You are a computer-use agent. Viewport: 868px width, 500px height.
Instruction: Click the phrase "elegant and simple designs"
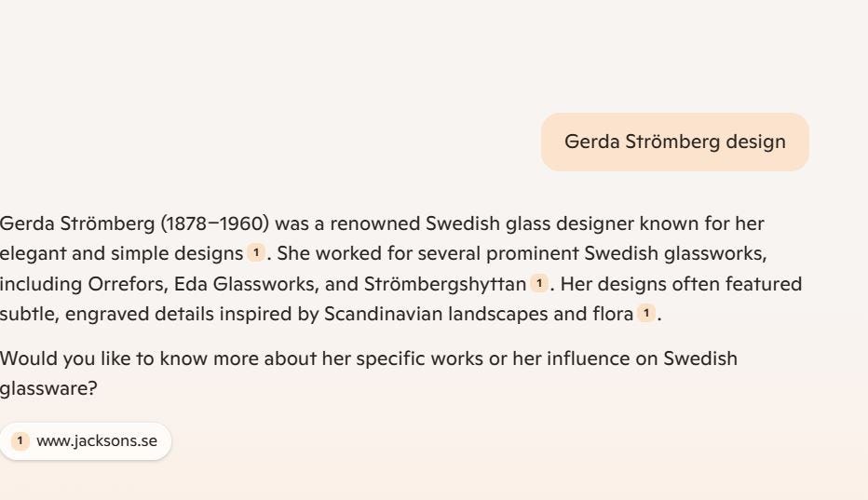121,253
